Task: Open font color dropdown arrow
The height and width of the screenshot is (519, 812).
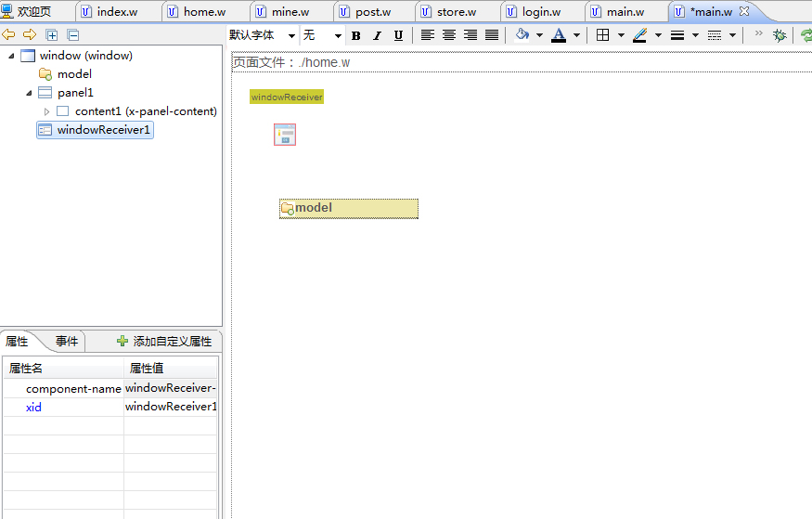Action: pyautogui.click(x=576, y=35)
